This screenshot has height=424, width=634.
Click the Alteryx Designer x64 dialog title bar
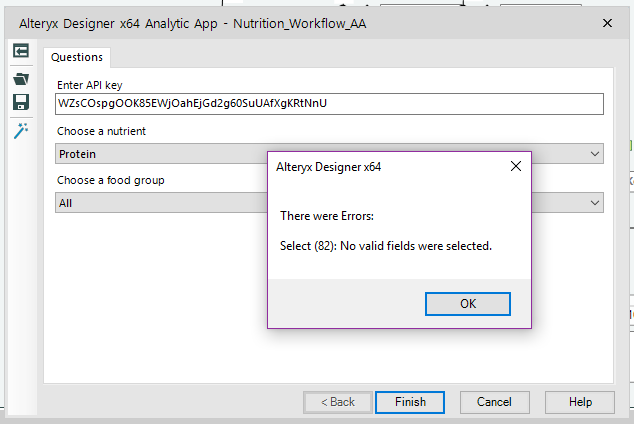coord(388,167)
